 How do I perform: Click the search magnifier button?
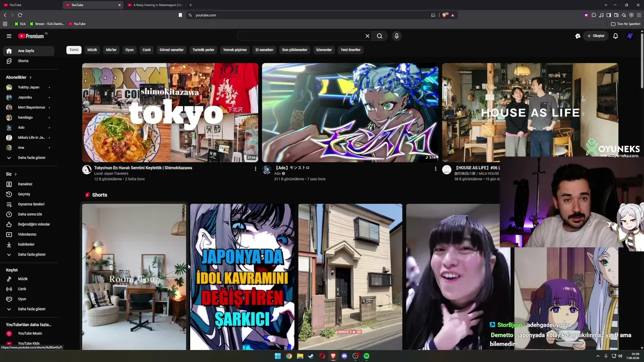click(380, 36)
